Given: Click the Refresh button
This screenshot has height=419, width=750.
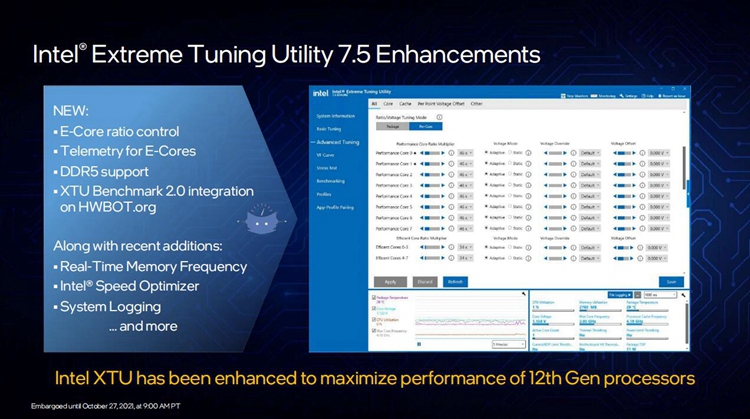Looking at the screenshot, I should point(455,282).
